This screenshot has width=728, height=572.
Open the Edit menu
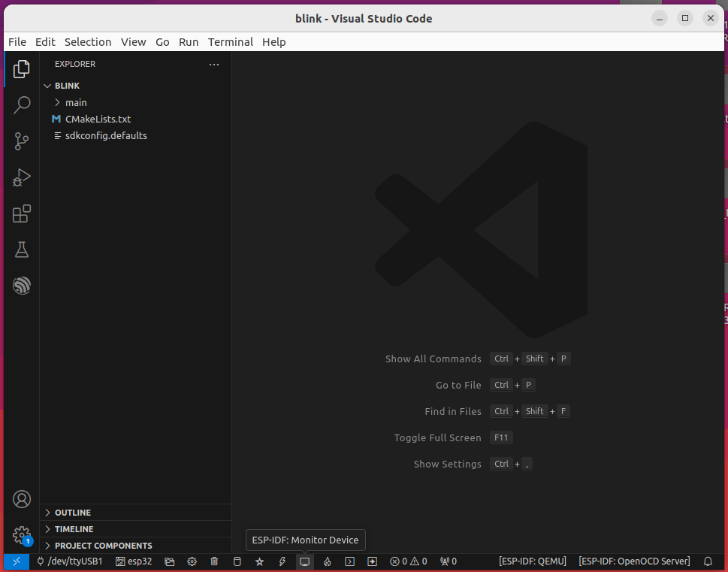pos(45,42)
